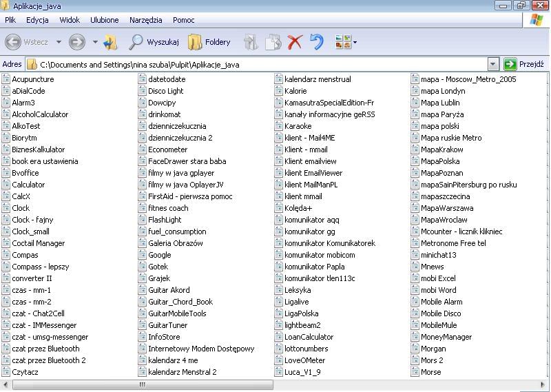Select file named kanały informacyjne geRSS
Screen dimensions: 551x392
click(330, 114)
